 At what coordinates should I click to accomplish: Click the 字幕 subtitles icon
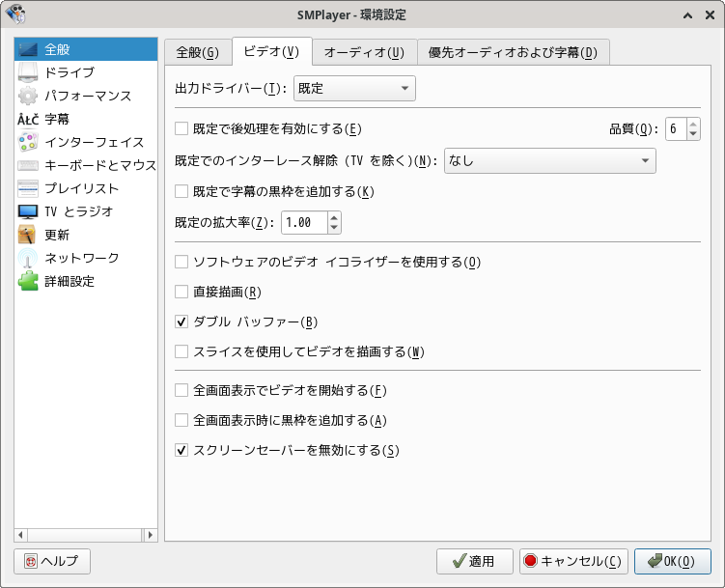[x=29, y=119]
